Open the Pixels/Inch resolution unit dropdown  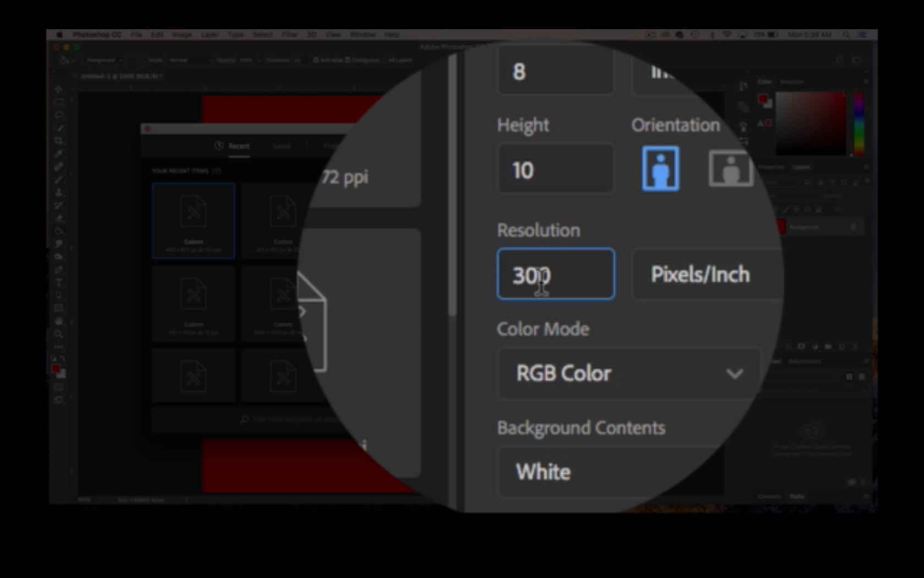[707, 274]
